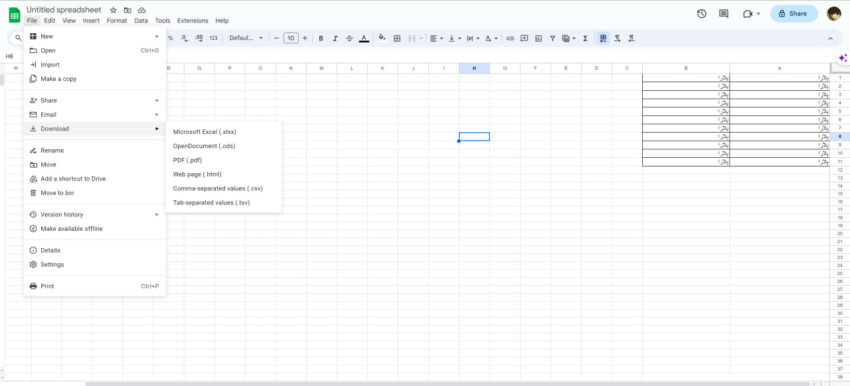Click the font size input field
The width and height of the screenshot is (850, 386).
[291, 38]
